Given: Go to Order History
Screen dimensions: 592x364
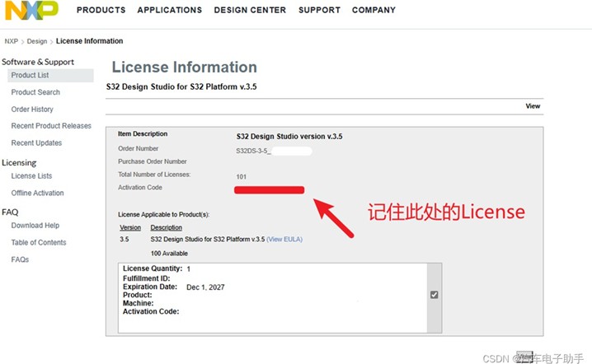Looking at the screenshot, I should click(32, 110).
